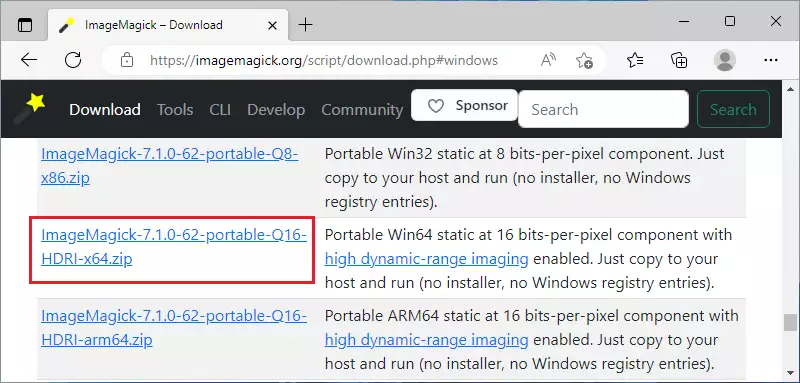Image resolution: width=800 pixels, height=383 pixels.
Task: Open the tab actions menu icon
Action: click(24, 25)
